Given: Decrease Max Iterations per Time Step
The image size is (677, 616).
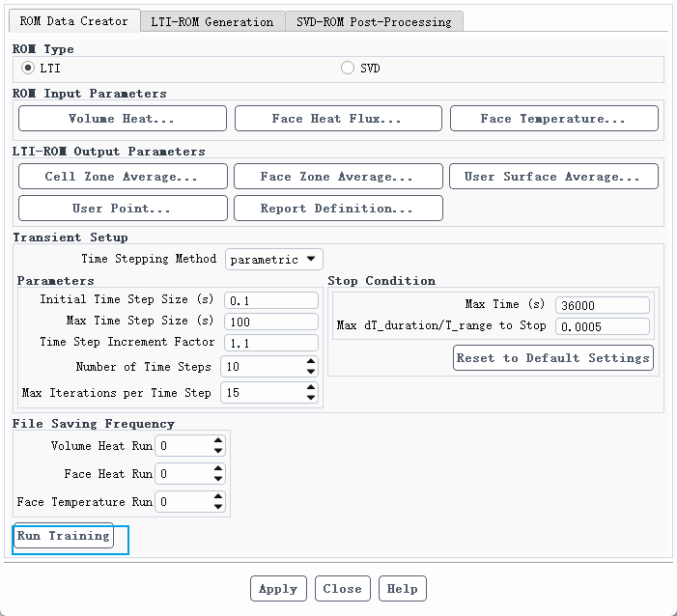Looking at the screenshot, I should [310, 398].
